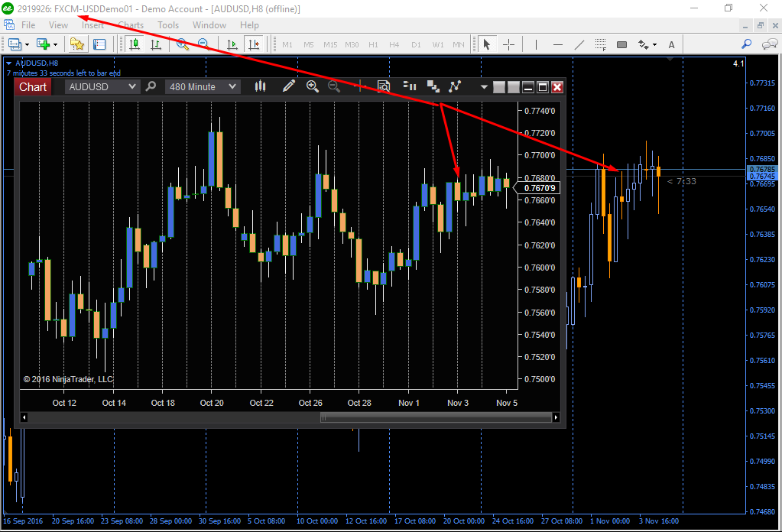Image resolution: width=782 pixels, height=532 pixels.
Task: Select the H1 timeframe
Action: coord(373,45)
